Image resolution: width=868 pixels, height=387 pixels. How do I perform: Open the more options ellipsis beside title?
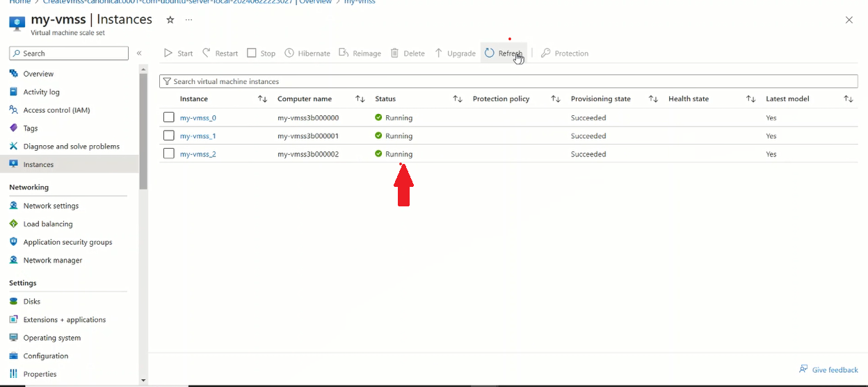click(188, 20)
